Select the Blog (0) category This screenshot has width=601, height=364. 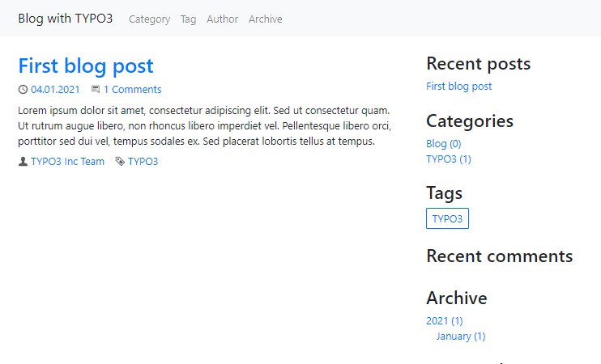coord(443,144)
